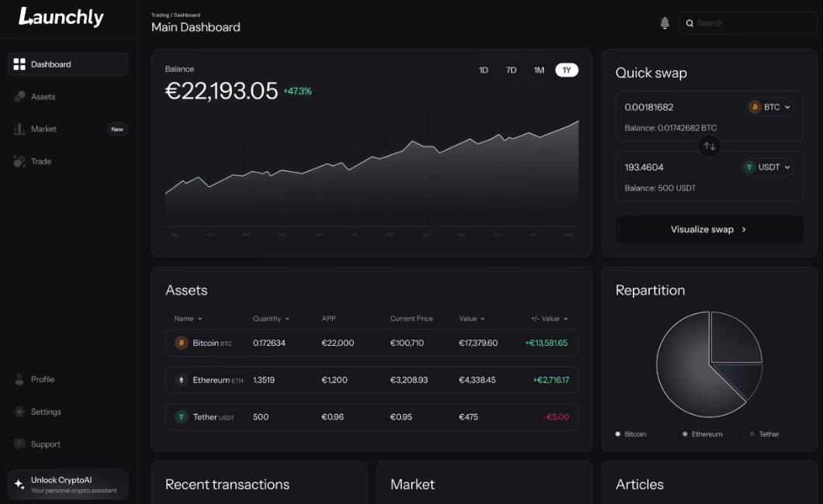Click the Tether legend dot in Repartition

tap(752, 434)
